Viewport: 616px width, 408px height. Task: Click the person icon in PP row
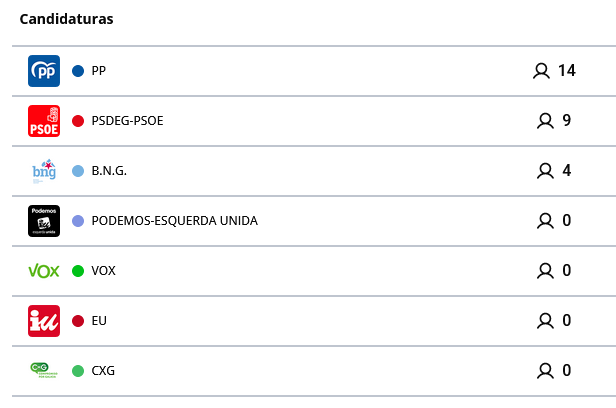[542, 71]
